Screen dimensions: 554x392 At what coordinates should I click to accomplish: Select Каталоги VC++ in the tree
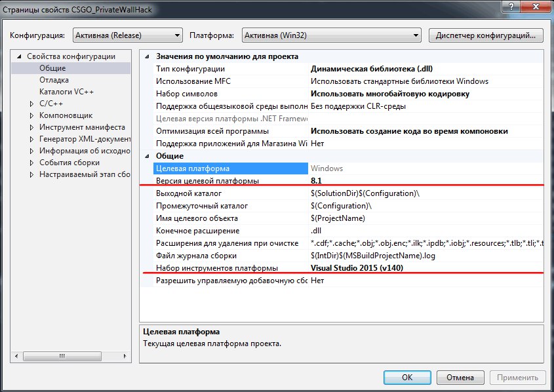[x=66, y=92]
